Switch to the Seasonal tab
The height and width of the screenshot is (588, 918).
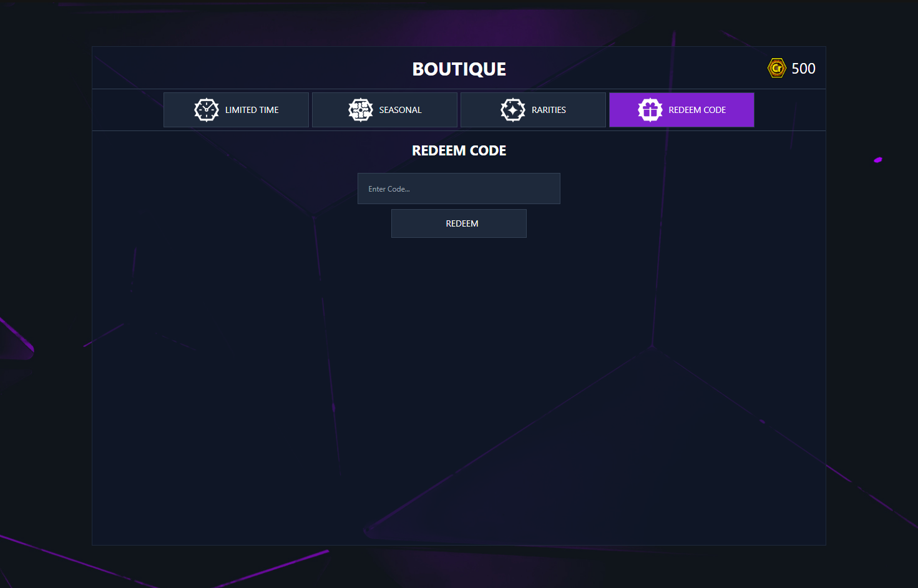pyautogui.click(x=400, y=110)
